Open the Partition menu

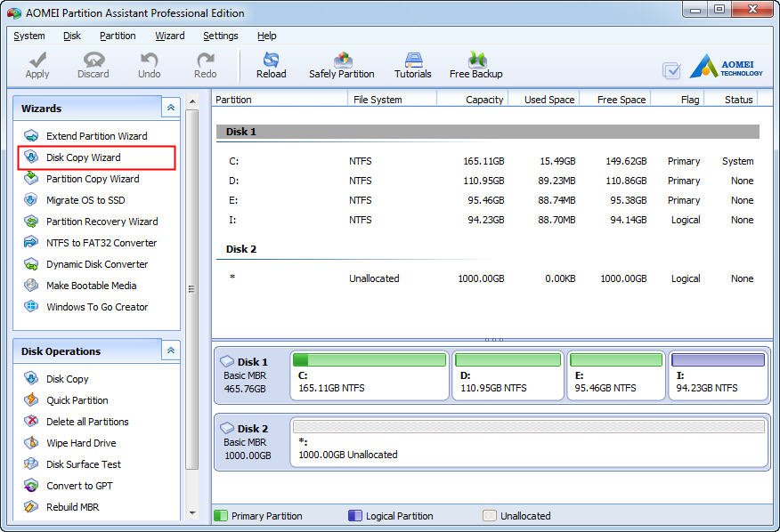tap(118, 36)
